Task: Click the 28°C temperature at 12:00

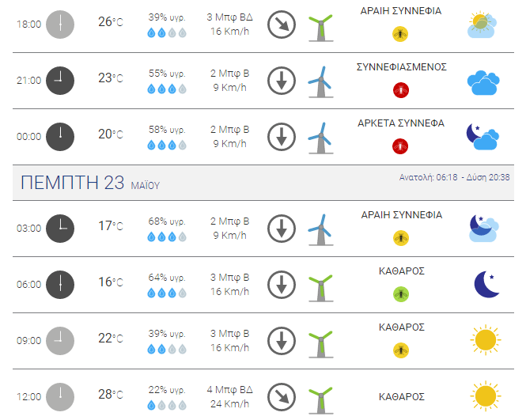Action: pos(111,394)
